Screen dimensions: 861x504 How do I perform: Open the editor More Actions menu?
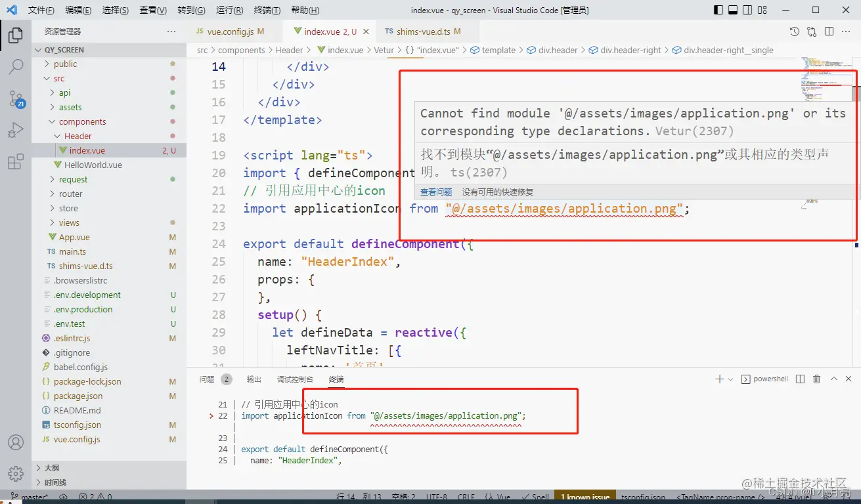click(847, 31)
